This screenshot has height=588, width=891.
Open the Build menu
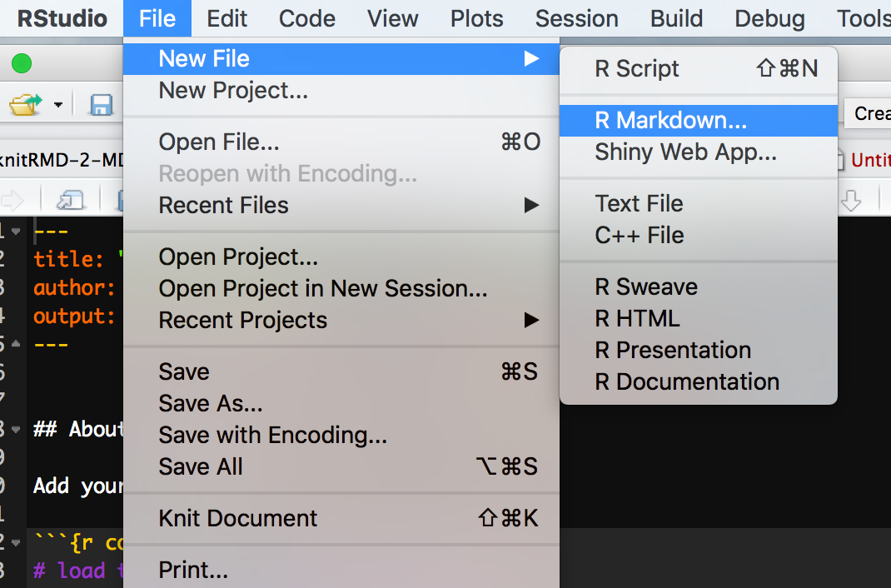(x=675, y=18)
